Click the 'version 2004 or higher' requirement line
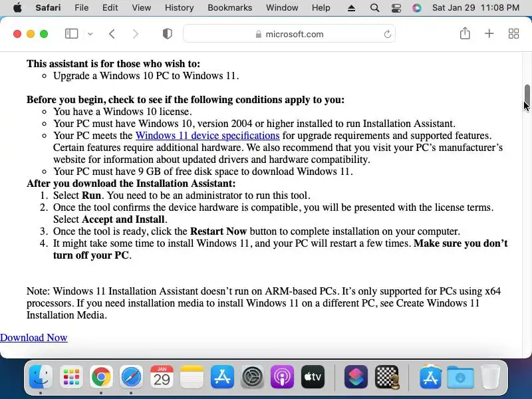Image resolution: width=532 pixels, height=399 pixels. click(x=254, y=124)
